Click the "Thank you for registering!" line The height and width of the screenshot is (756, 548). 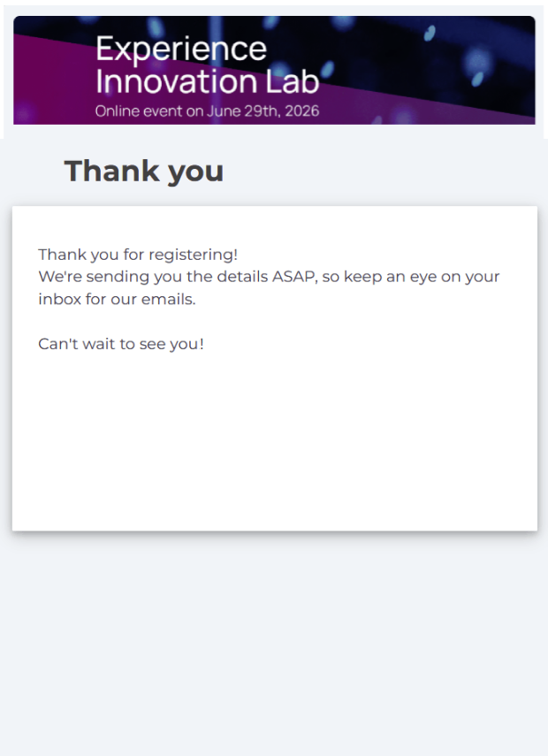pyautogui.click(x=138, y=255)
